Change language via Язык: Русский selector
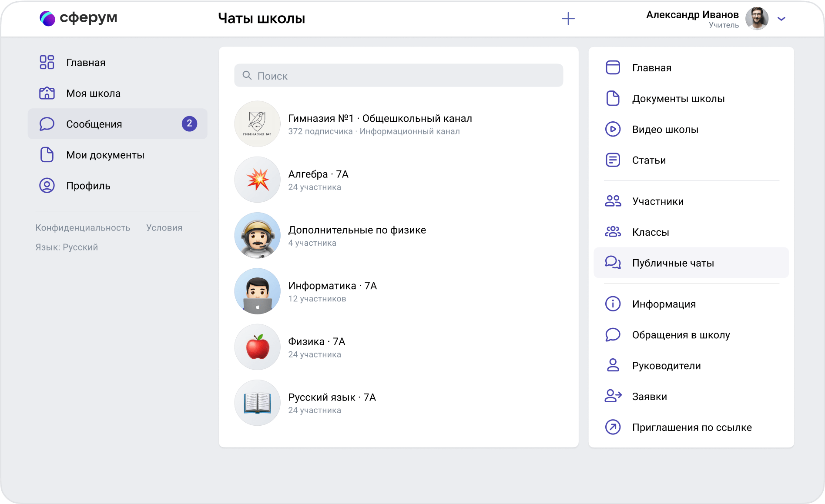 [x=67, y=247]
